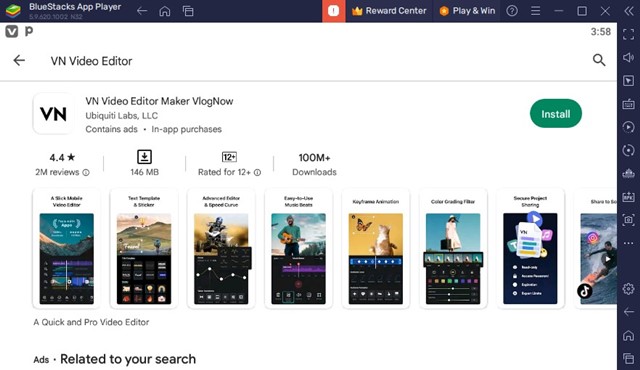The height and width of the screenshot is (370, 640).
Task: Click the Play Store search magnifier
Action: tap(599, 60)
